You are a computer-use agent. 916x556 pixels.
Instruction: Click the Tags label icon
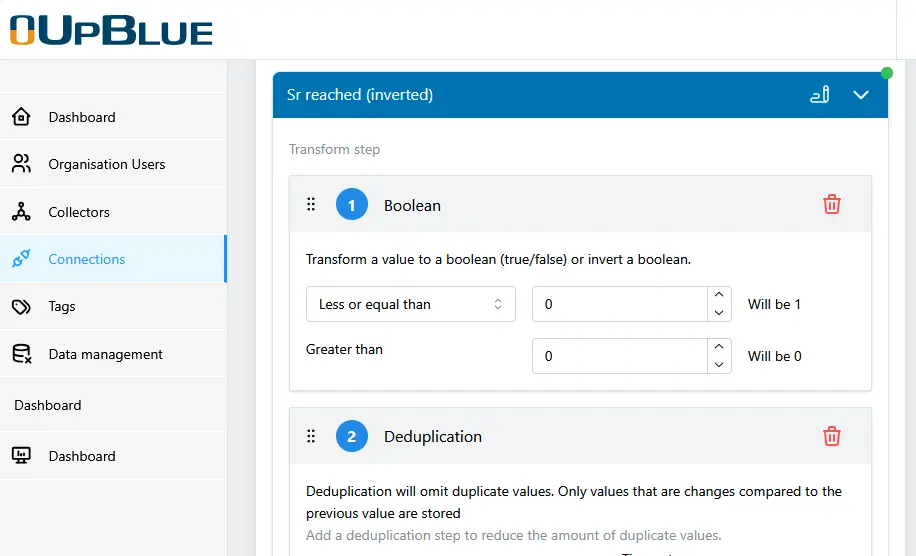click(x=21, y=307)
